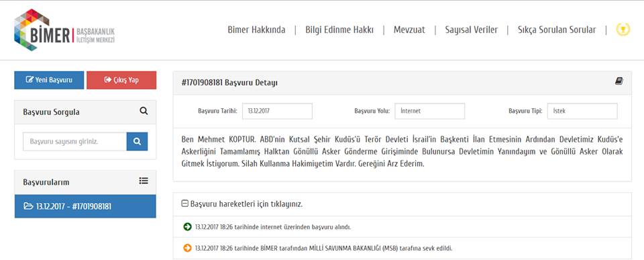Viewport: 644px width, 260px height.
Task: Click the #1701908181 Başvuru Detayı title
Action: point(229,83)
